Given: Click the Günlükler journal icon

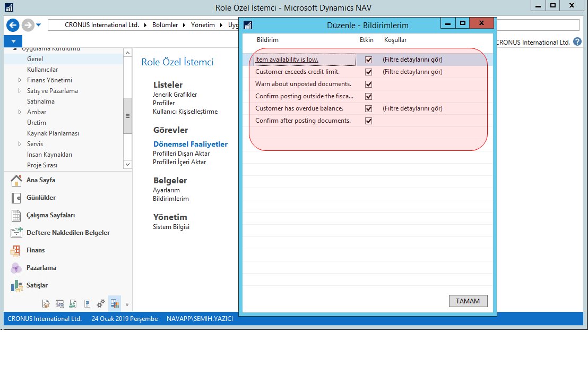Looking at the screenshot, I should (x=16, y=198).
